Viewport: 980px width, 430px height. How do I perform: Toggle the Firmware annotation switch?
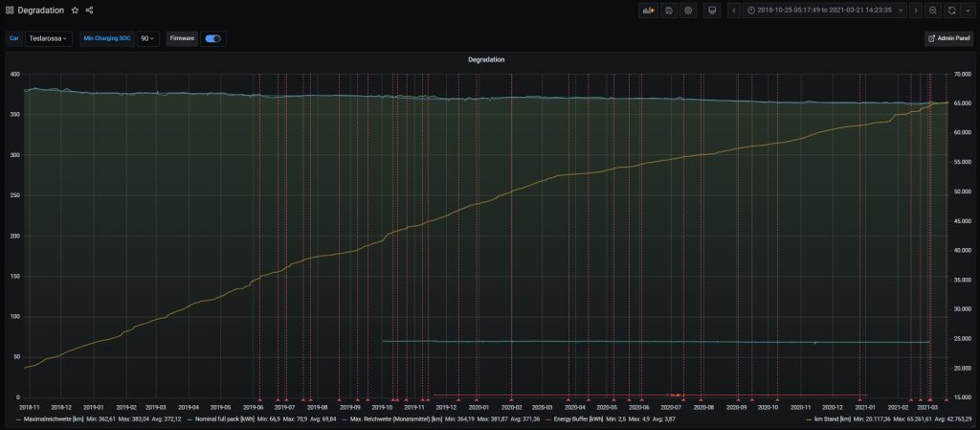(x=213, y=38)
